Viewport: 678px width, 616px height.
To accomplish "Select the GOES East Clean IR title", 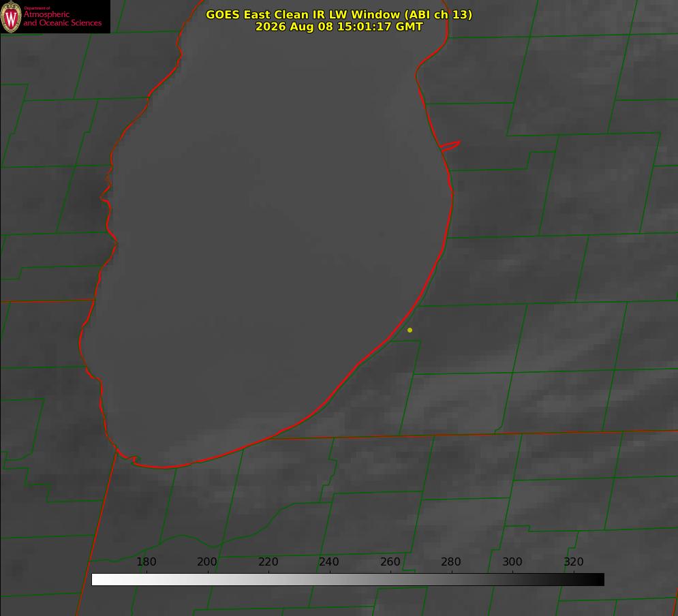I will pyautogui.click(x=339, y=14).
